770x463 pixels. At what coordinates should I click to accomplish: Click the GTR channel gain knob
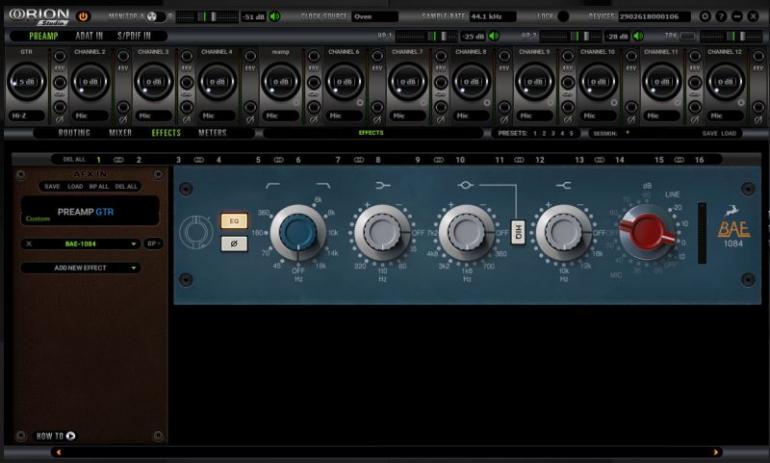(27, 82)
